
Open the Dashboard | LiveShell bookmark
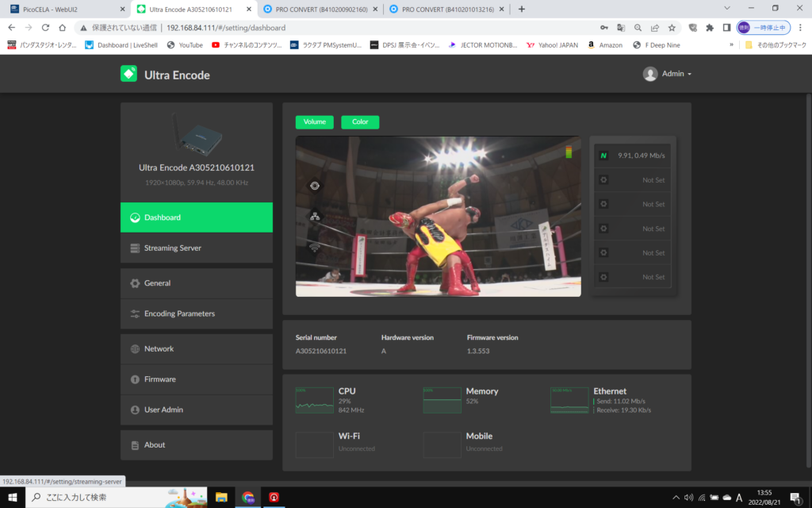pos(121,45)
